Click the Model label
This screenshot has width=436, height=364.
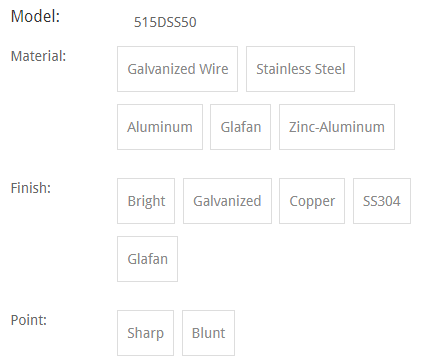[x=35, y=16]
